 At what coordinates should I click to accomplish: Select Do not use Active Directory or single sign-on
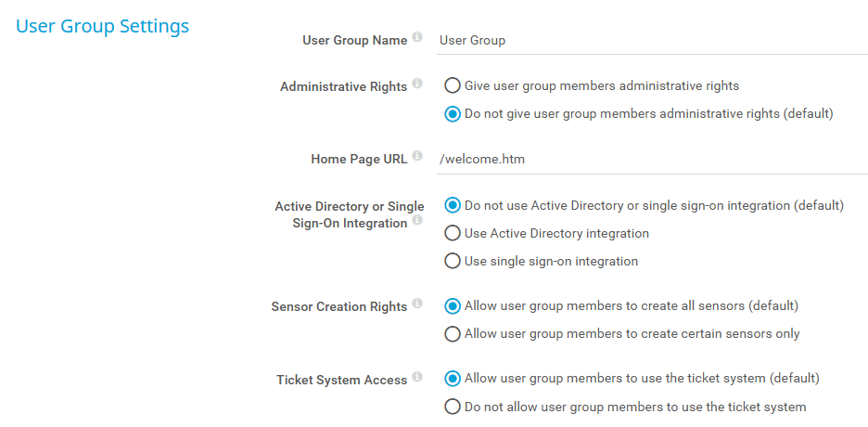click(453, 205)
